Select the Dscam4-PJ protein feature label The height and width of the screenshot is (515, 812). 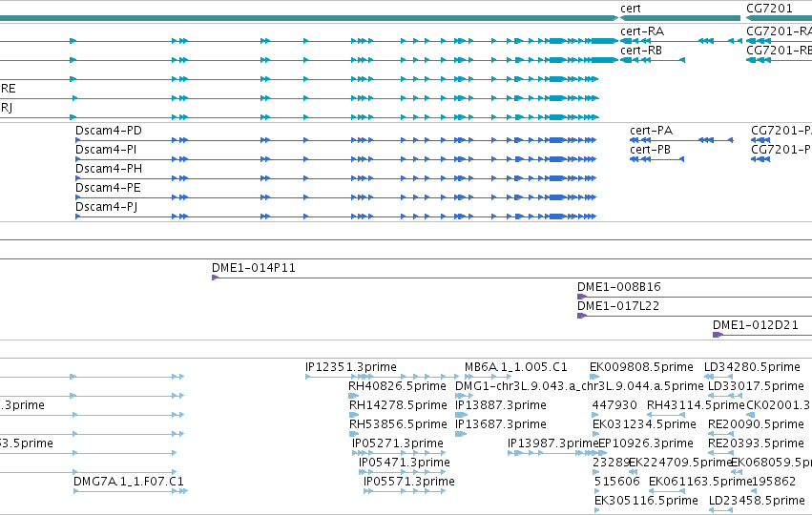click(x=106, y=207)
